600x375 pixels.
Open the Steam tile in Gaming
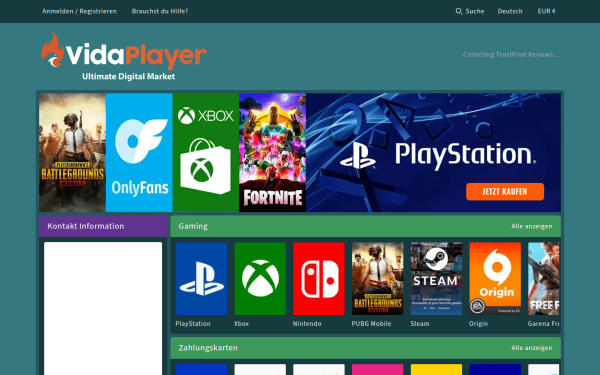coord(436,279)
